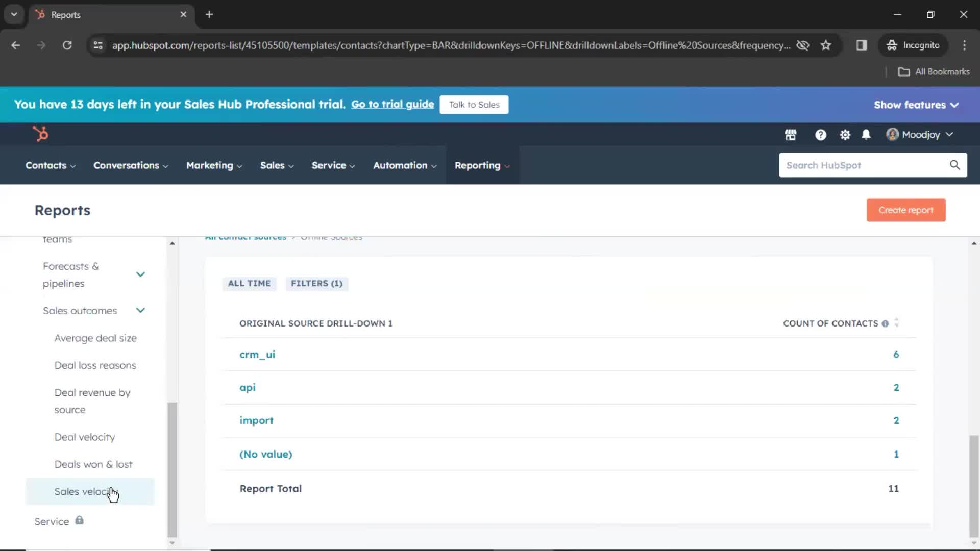Viewport: 980px width, 551px height.
Task: Expand the Sales outcomes section
Action: tap(140, 310)
